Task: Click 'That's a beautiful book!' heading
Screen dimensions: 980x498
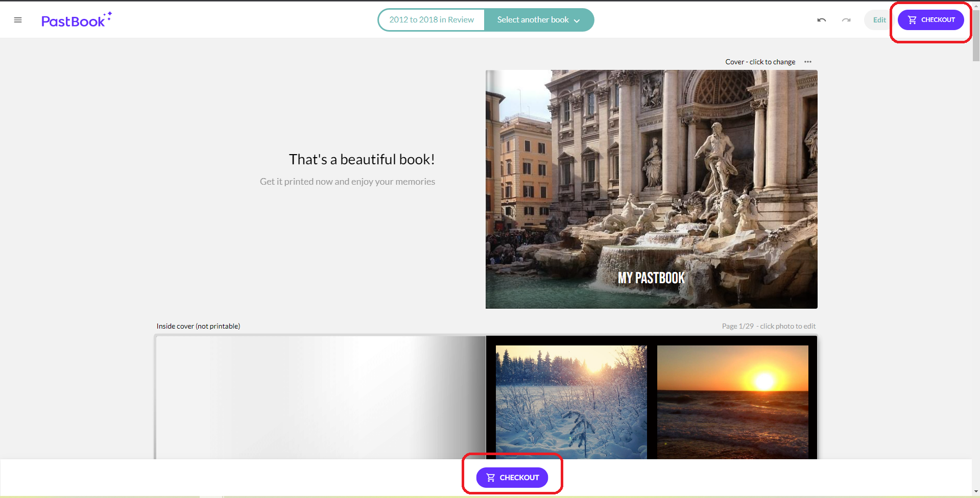Action: pyautogui.click(x=362, y=160)
